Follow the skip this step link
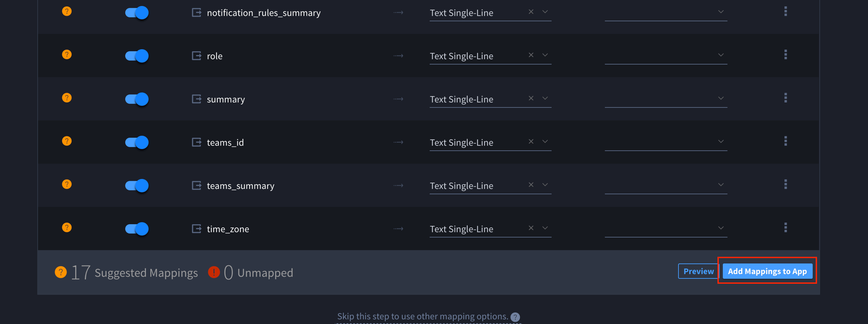The image size is (868, 324). coord(422,316)
